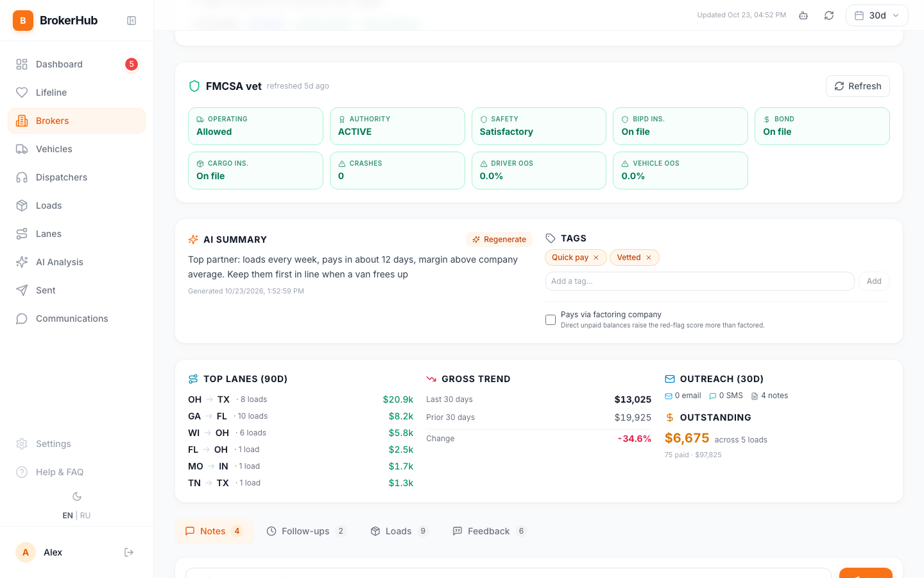Remove the Quick pay tag
This screenshot has width=924, height=578.
click(x=596, y=258)
